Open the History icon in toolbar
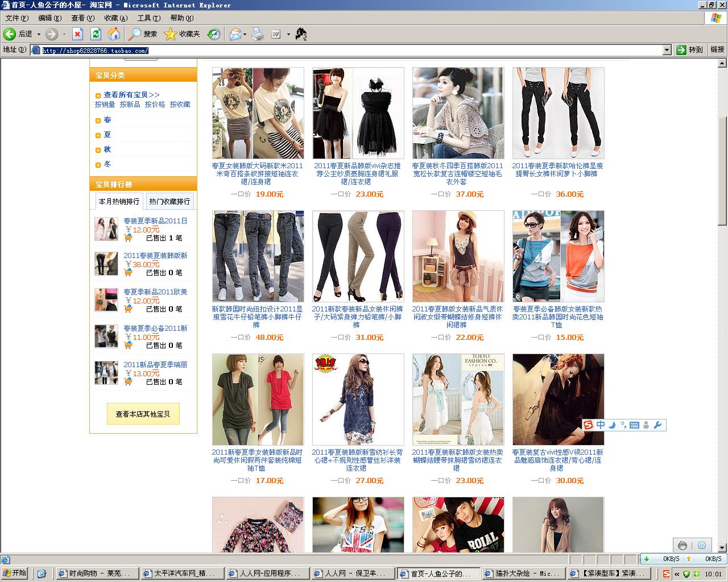728x582 pixels. 213,34
